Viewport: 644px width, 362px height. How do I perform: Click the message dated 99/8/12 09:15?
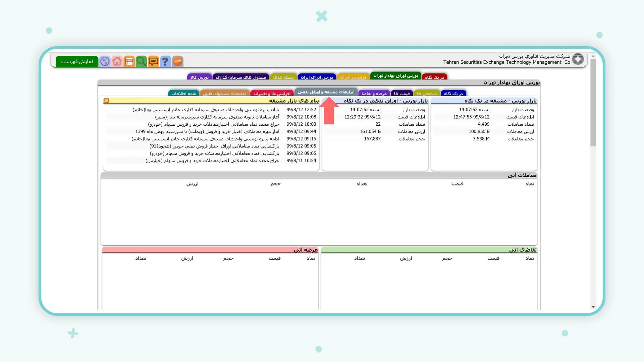tap(211, 139)
